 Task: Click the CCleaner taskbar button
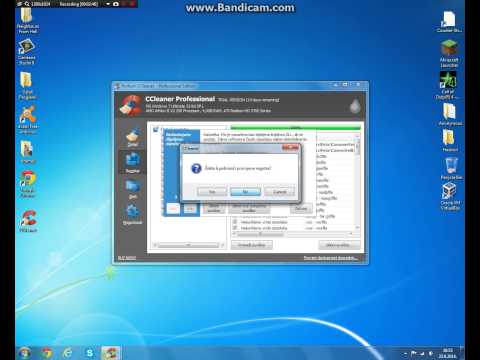point(110,353)
